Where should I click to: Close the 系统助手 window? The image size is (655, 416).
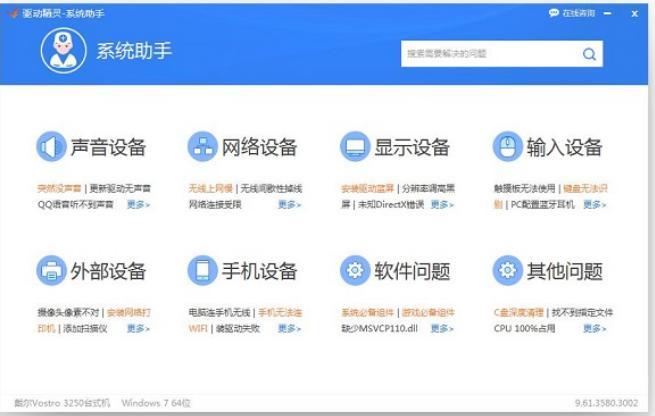[635, 14]
